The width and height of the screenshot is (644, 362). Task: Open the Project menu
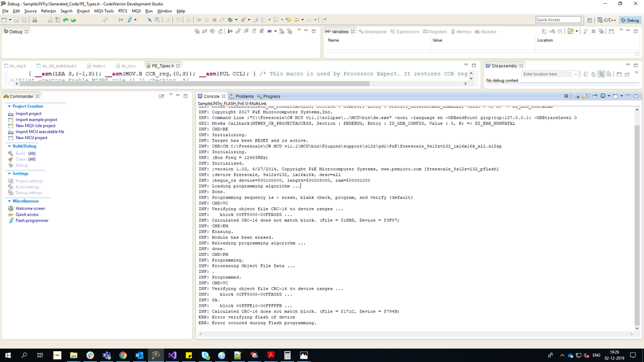coord(83,11)
